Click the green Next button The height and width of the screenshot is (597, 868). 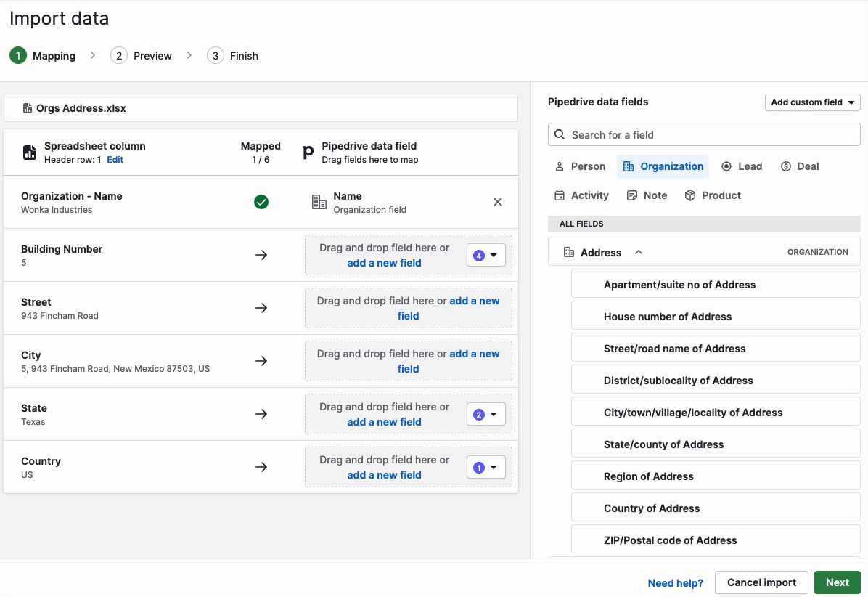(x=837, y=582)
